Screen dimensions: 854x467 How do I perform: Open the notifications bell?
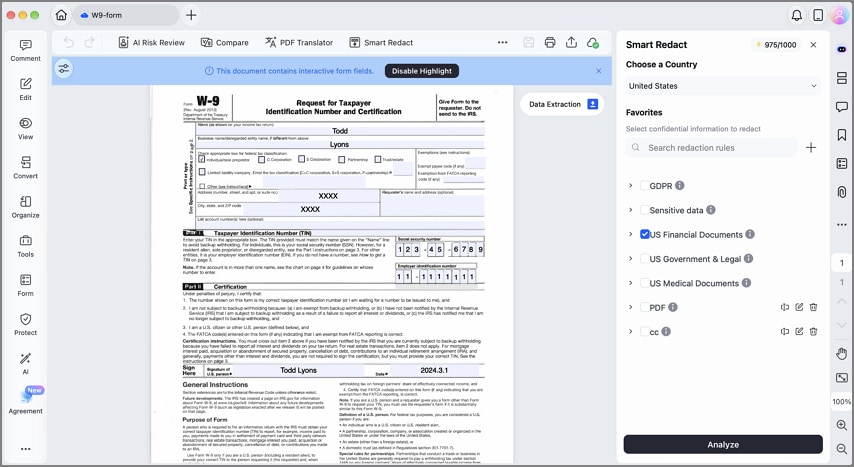(796, 15)
